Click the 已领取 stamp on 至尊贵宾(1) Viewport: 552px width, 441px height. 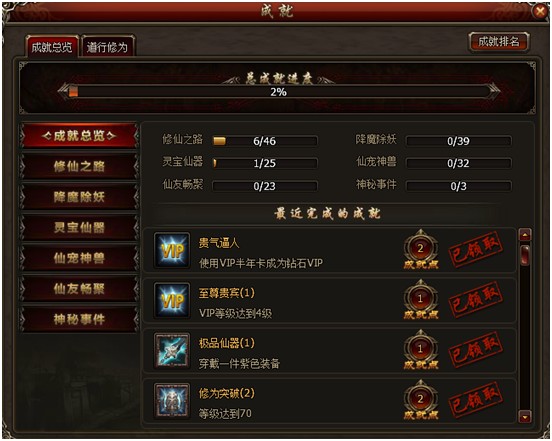coord(475,300)
